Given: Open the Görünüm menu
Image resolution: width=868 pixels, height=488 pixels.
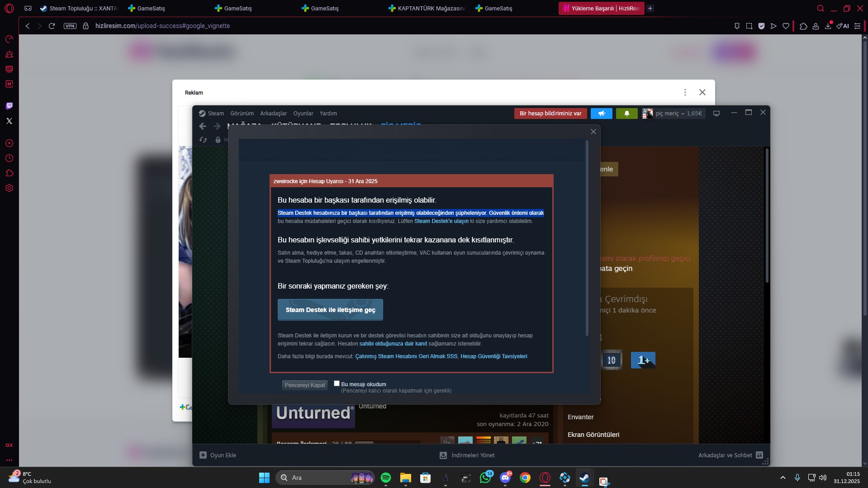Looking at the screenshot, I should click(242, 113).
